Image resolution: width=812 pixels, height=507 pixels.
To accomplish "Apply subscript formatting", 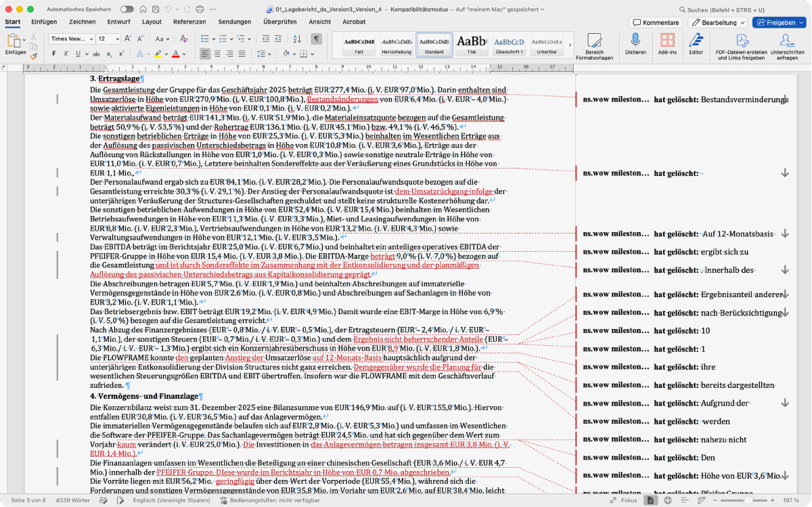I will coord(109,54).
